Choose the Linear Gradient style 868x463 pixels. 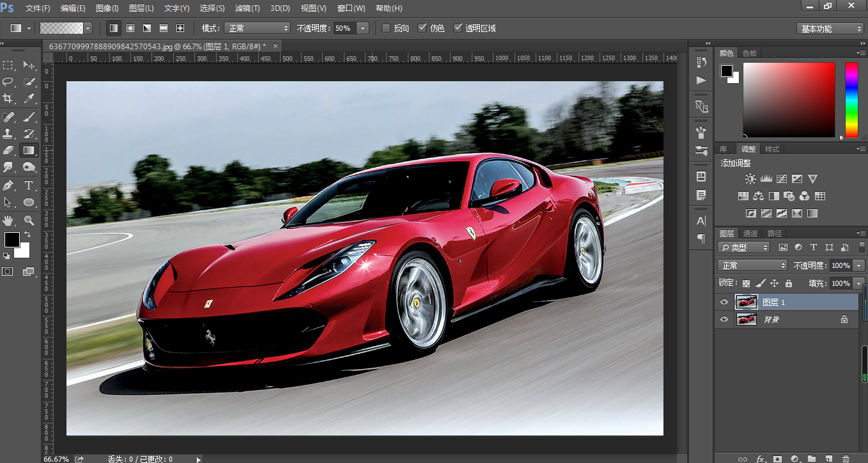coord(114,28)
